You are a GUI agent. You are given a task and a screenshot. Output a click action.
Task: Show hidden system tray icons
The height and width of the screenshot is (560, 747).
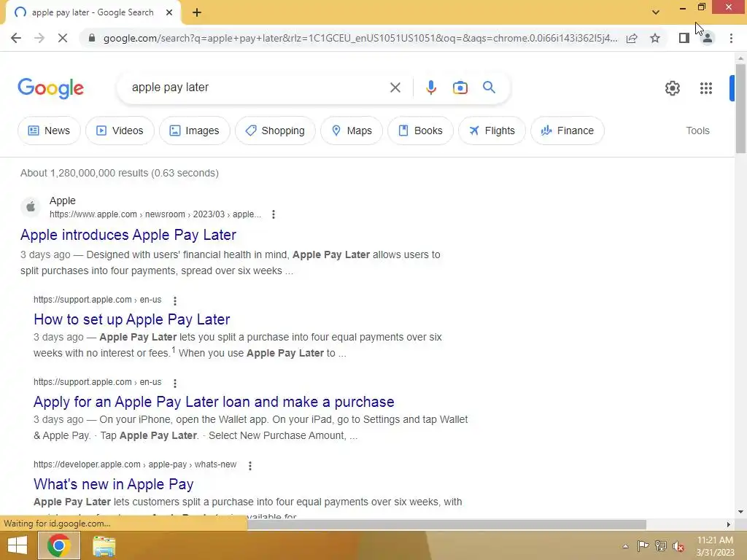click(625, 546)
